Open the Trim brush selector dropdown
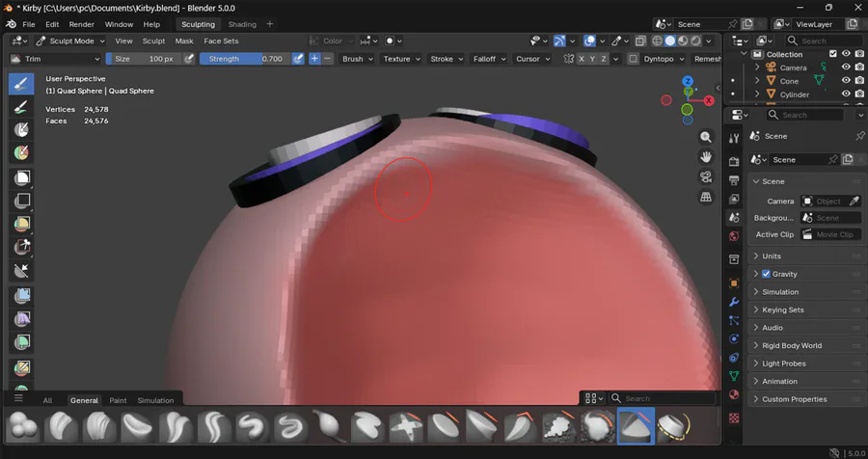The width and height of the screenshot is (868, 459). [55, 59]
